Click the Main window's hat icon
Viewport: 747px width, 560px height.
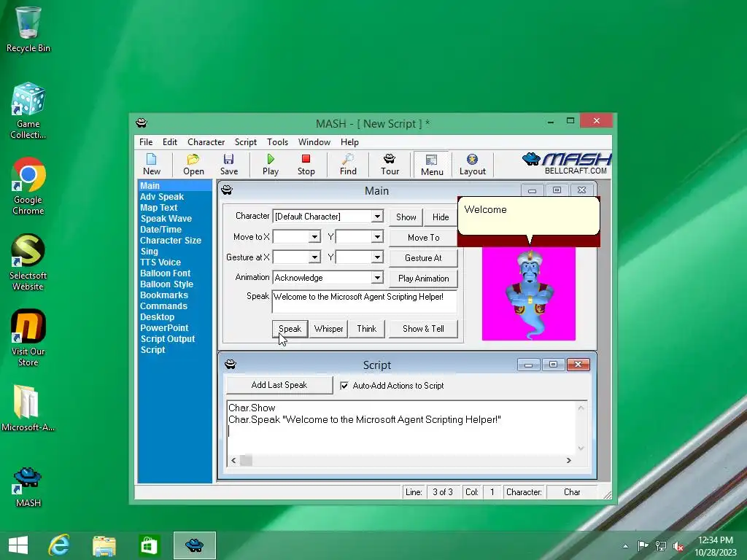pos(227,190)
